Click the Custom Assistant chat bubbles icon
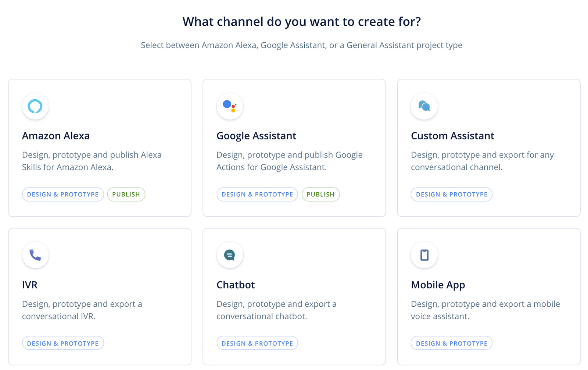 click(x=424, y=106)
